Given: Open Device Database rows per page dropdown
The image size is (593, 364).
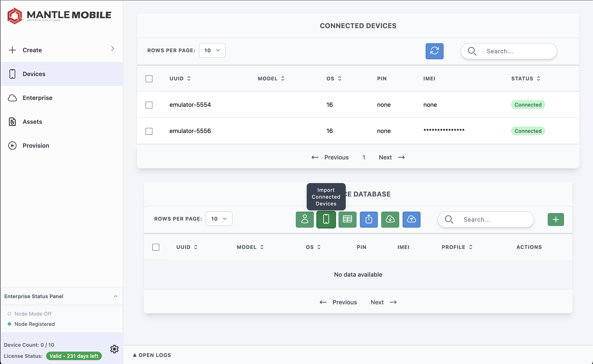Looking at the screenshot, I should [219, 219].
